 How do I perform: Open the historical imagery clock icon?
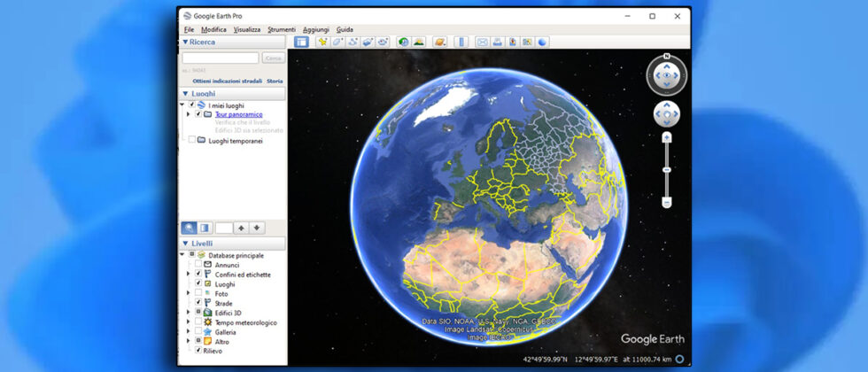(x=404, y=42)
